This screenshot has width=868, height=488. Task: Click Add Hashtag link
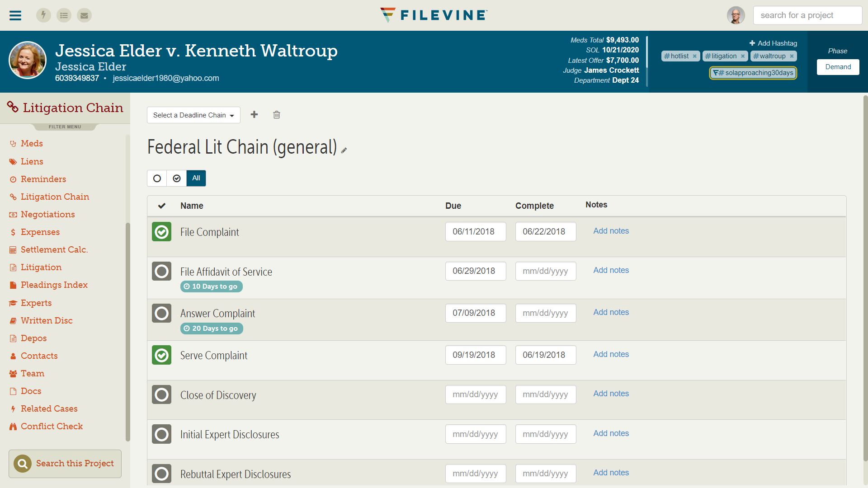click(x=773, y=43)
